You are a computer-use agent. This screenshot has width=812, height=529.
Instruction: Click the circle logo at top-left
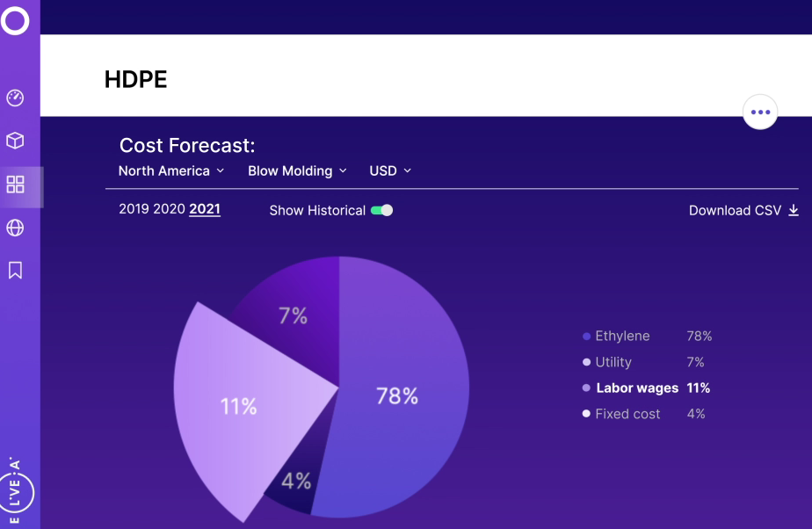(x=15, y=20)
